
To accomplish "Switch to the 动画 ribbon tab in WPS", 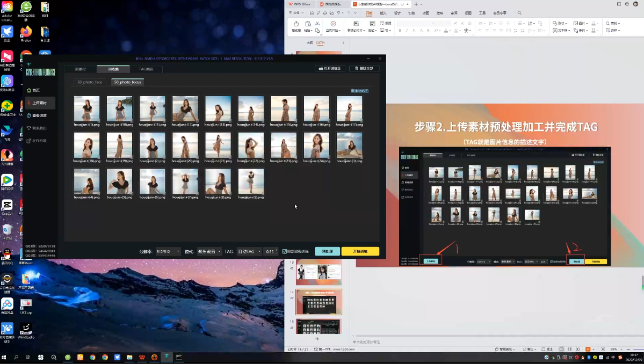I will tap(425, 13).
